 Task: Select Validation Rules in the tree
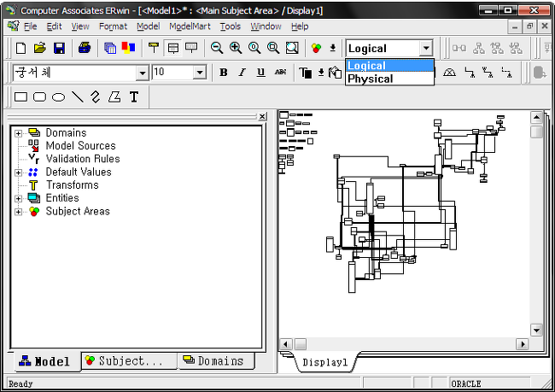83,159
